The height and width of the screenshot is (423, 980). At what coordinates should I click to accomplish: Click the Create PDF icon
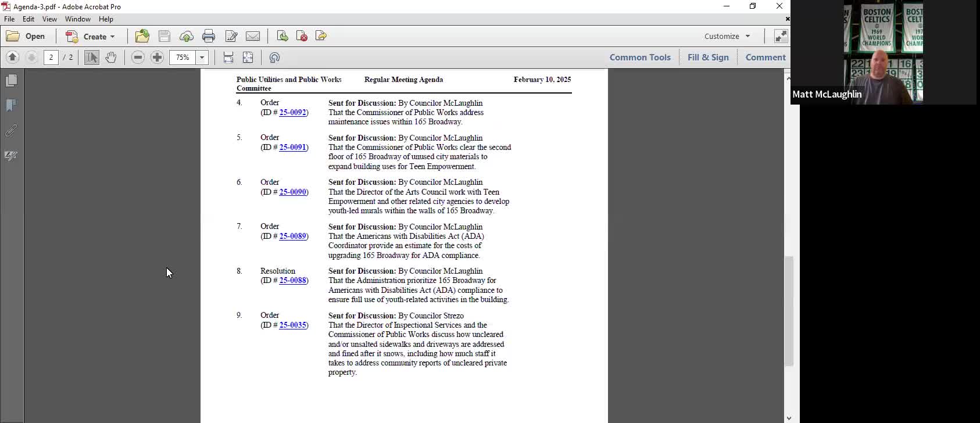(72, 37)
